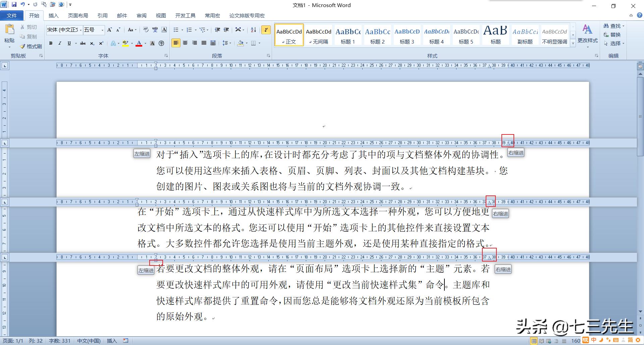The image size is (644, 345).
Task: Open the font size dropdown
Action: (x=102, y=30)
